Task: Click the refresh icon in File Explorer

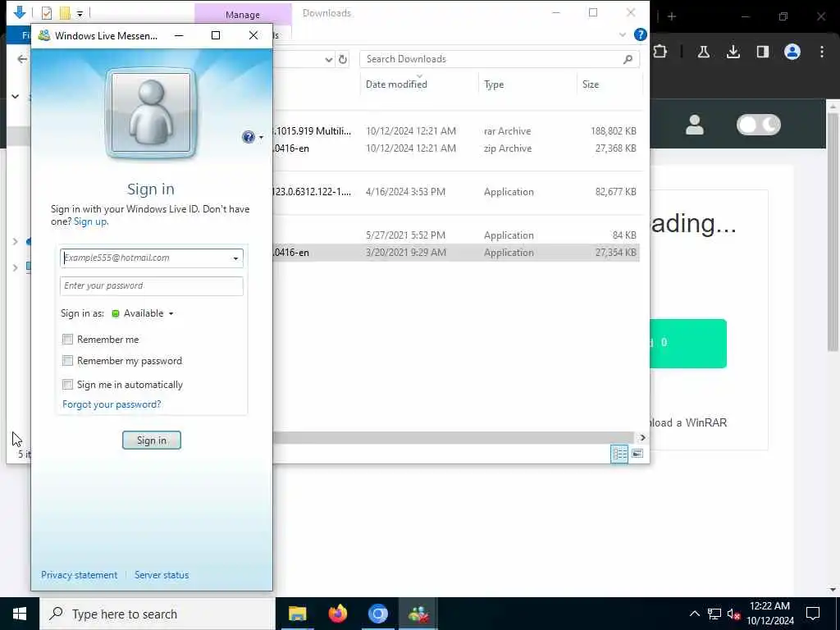Action: point(343,59)
